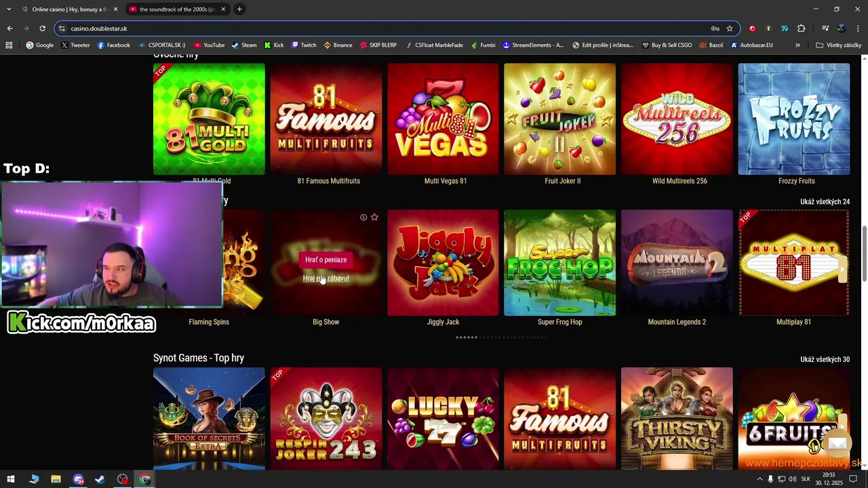Open the Google bookmark
868x488 pixels.
[x=40, y=45]
